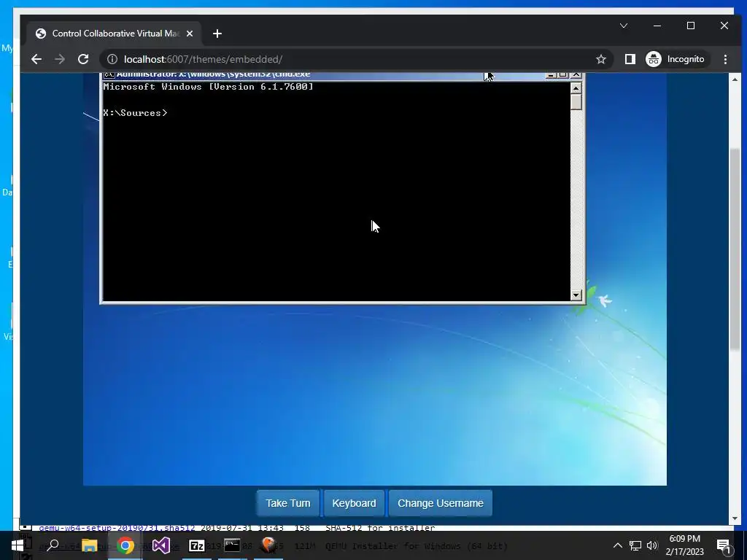View site information icon
The height and width of the screenshot is (560, 747).
pyautogui.click(x=112, y=59)
